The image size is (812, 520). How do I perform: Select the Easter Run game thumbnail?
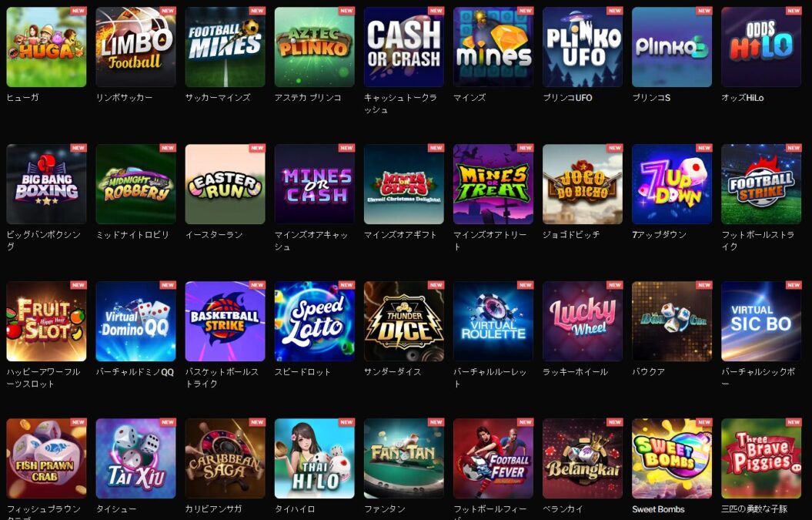(x=226, y=184)
